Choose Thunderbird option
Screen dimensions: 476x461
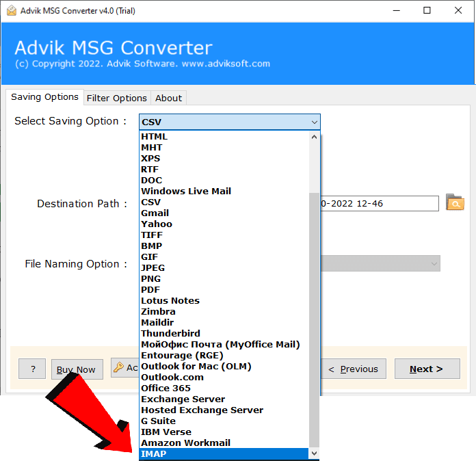tap(224, 333)
